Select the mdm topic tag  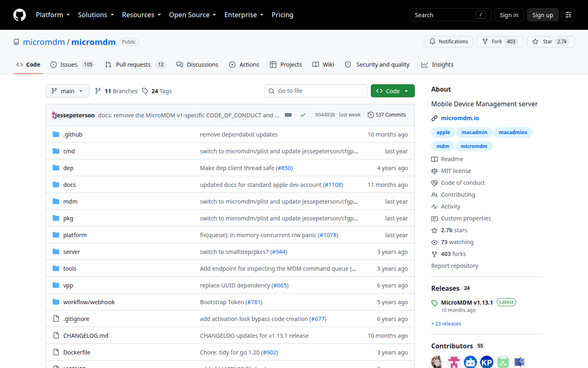pos(443,146)
